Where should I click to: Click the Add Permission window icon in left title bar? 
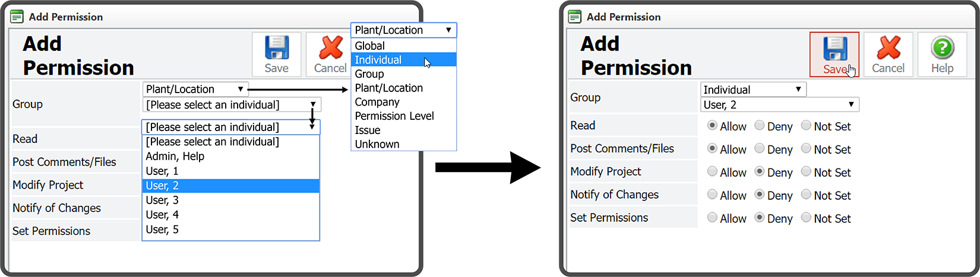click(17, 17)
